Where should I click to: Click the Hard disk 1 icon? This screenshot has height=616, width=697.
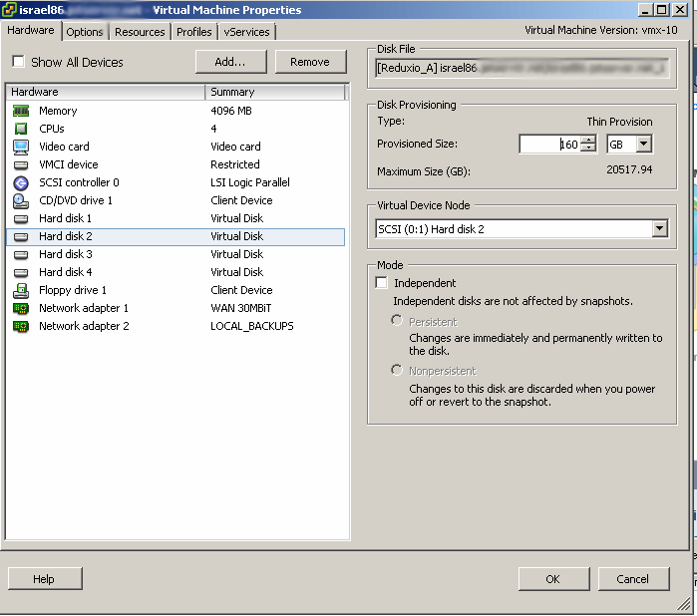pyautogui.click(x=21, y=218)
